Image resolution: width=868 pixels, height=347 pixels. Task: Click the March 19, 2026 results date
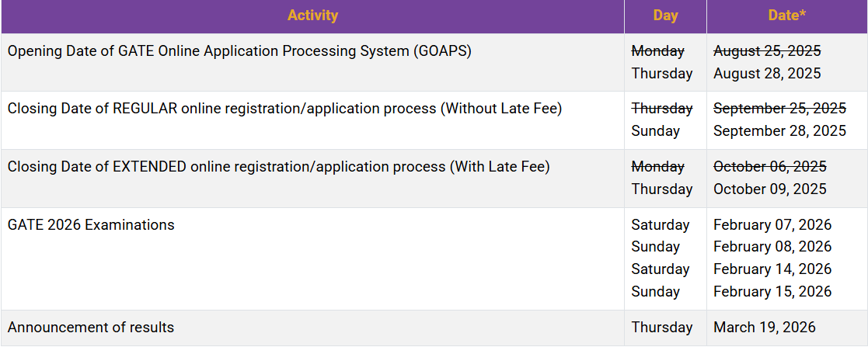coord(765,327)
